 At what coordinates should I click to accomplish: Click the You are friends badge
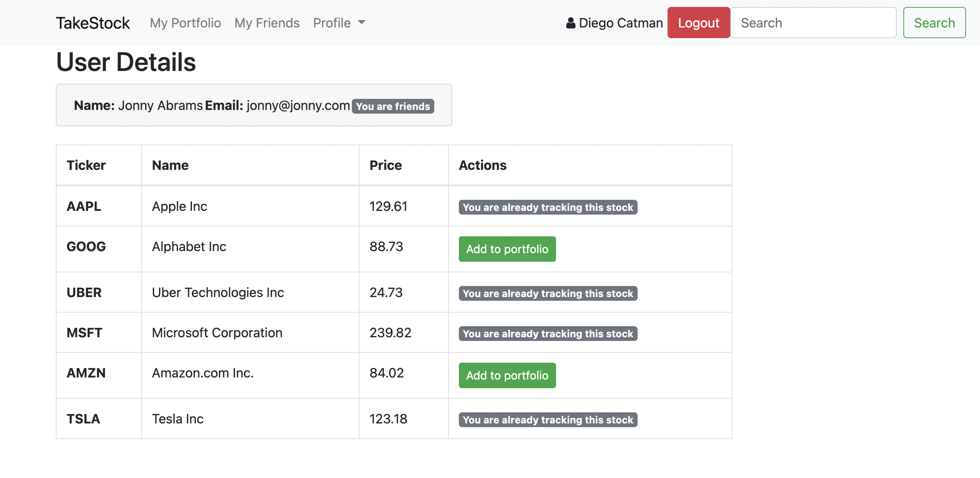[x=392, y=106]
